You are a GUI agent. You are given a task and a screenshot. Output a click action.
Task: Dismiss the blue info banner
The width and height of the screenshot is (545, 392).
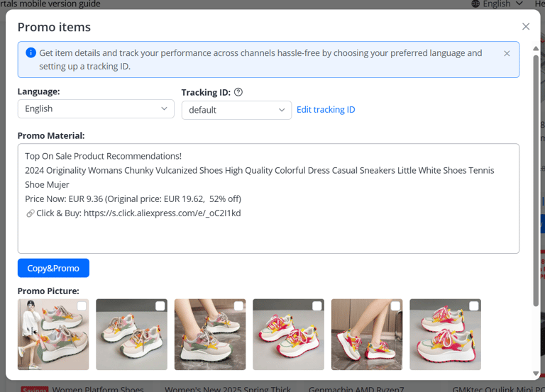[507, 53]
